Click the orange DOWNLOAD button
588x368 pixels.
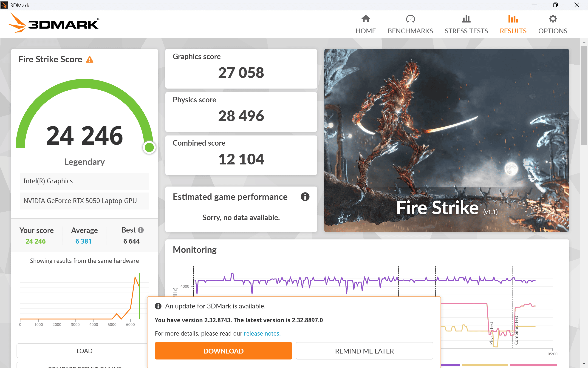click(x=223, y=351)
